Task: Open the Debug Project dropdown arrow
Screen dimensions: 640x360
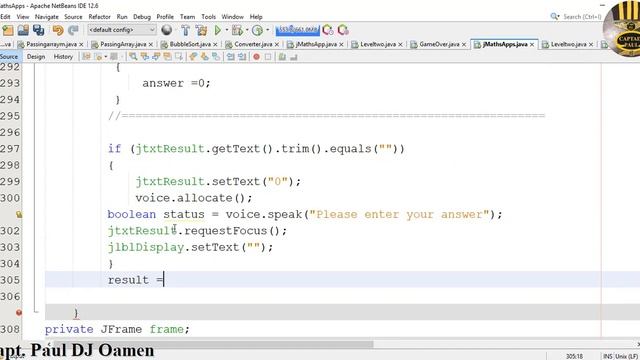Action: coord(247,30)
